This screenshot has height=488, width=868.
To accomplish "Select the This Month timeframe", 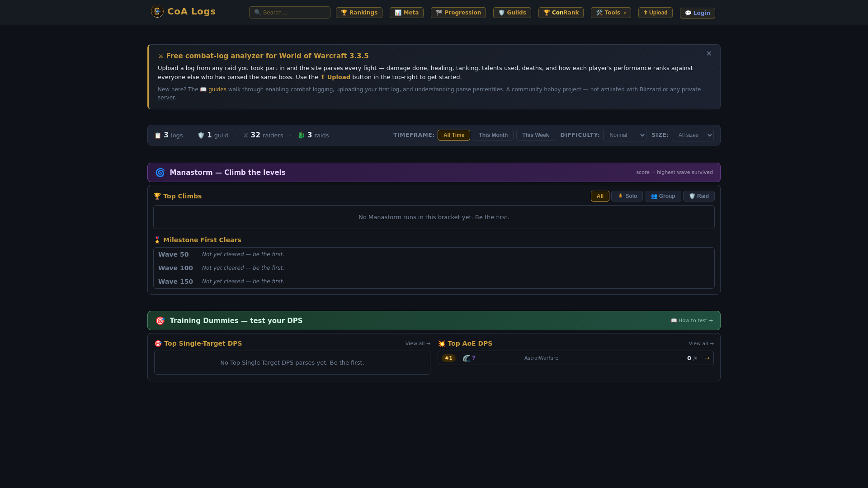I will pos(493,135).
